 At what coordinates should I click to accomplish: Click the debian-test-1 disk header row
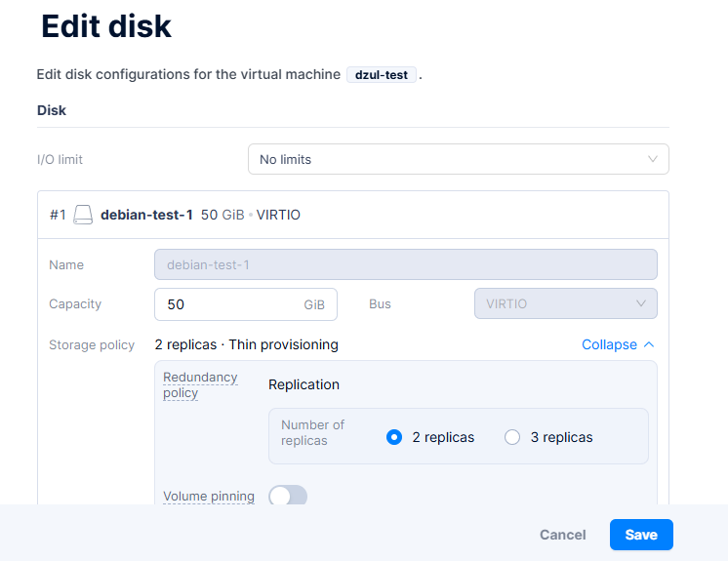pyautogui.click(x=352, y=215)
